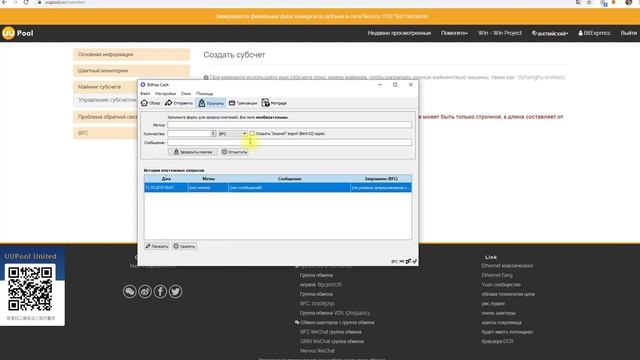Reload the page with browser refresh icon
Viewport: 640px width, 360px height.
pyautogui.click(x=26, y=2)
